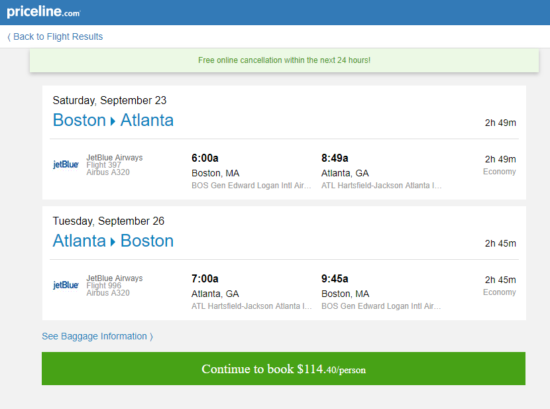This screenshot has height=409, width=550.
Task: Continue to book for $114.40 per person
Action: [283, 369]
